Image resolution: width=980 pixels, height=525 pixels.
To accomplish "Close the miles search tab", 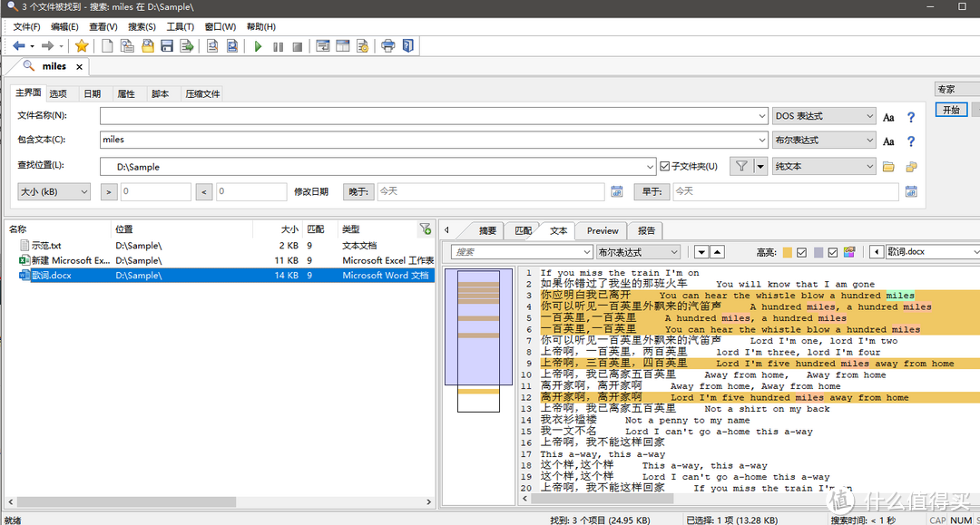I will [79, 67].
